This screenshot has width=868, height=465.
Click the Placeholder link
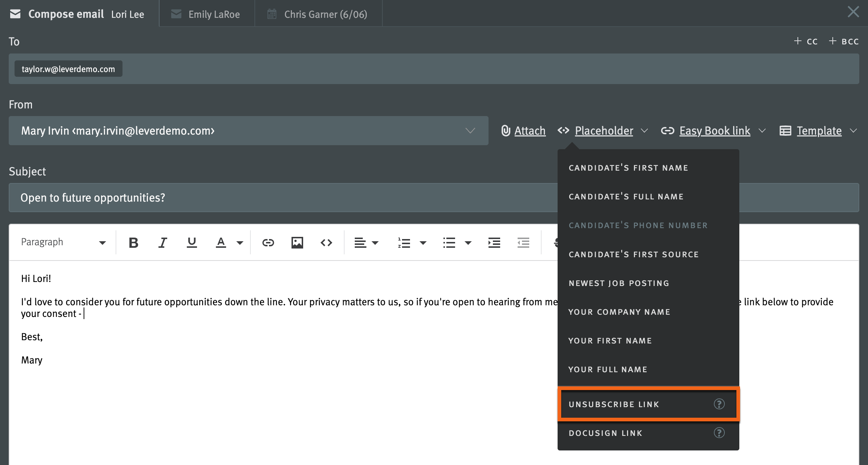(x=604, y=131)
